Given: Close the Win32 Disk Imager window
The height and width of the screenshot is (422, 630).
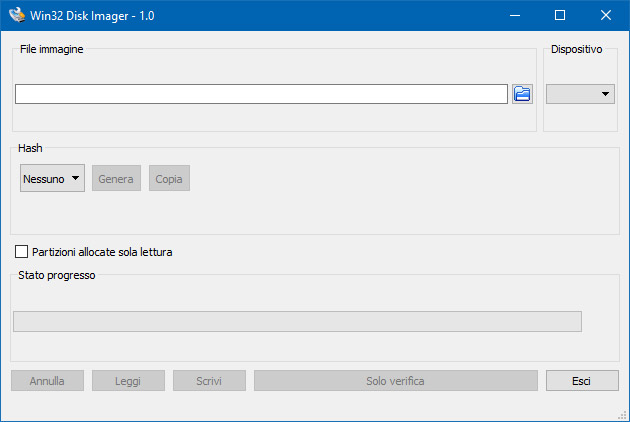Looking at the screenshot, I should coord(606,15).
